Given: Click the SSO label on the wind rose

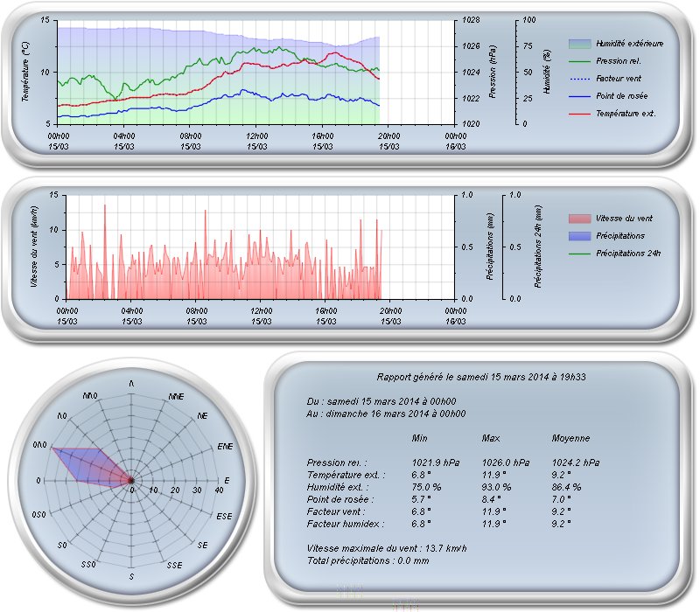Looking at the screenshot, I should (88, 564).
